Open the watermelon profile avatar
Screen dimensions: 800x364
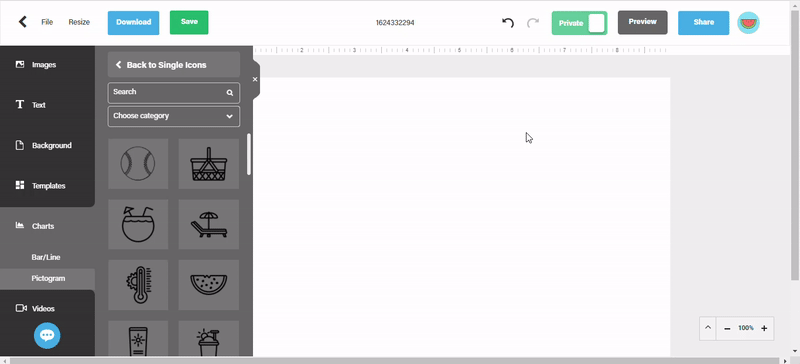748,23
